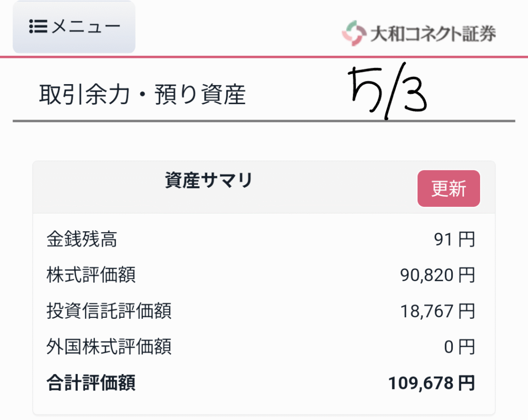Select the 投資信託評価額 row label

(109, 311)
